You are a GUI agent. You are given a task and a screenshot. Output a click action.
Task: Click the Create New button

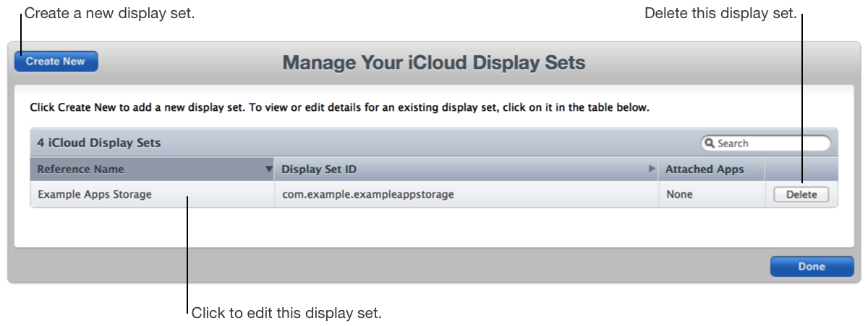click(x=56, y=62)
